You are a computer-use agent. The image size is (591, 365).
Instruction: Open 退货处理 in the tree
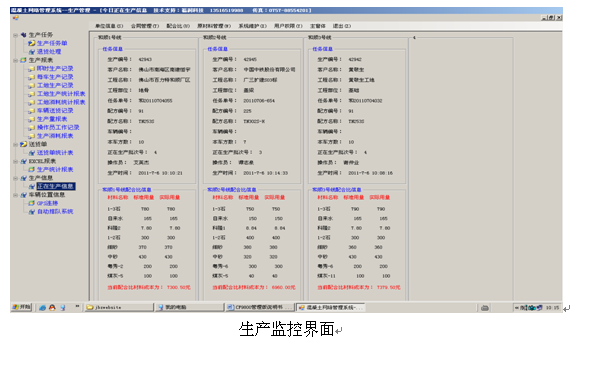[x=49, y=52]
